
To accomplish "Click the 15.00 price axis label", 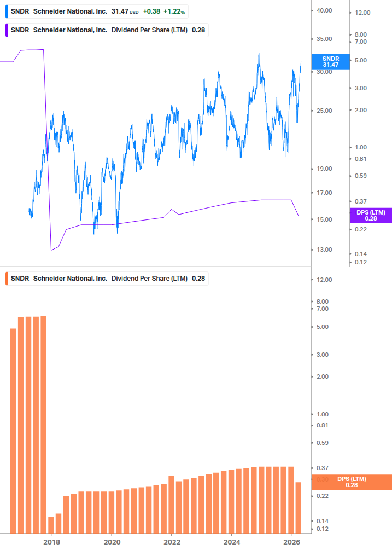I will coord(324,219).
